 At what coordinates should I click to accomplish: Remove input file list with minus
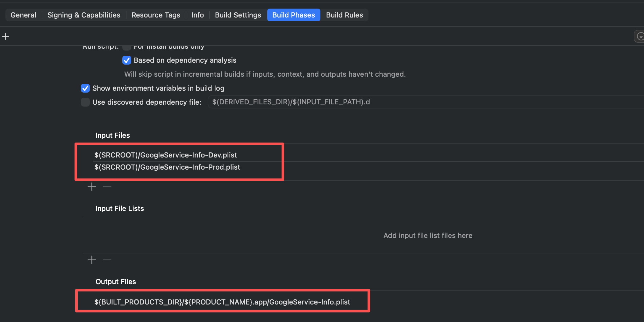coord(107,260)
